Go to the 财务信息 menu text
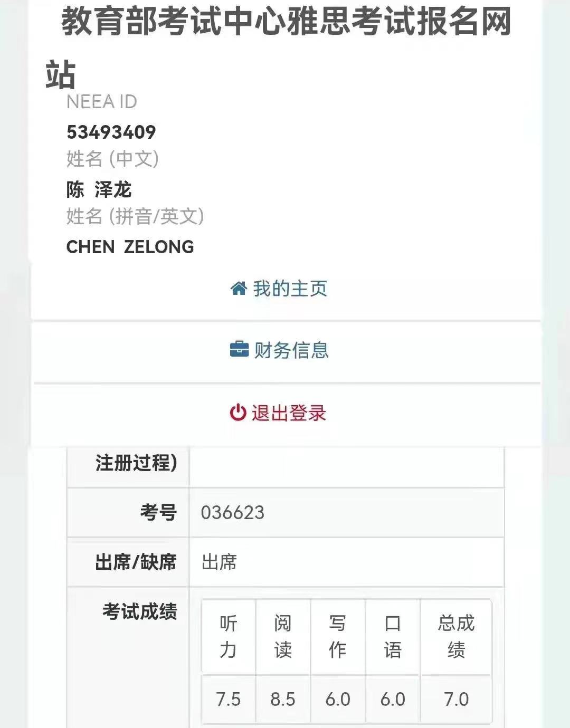This screenshot has height=728, width=570. coord(291,350)
